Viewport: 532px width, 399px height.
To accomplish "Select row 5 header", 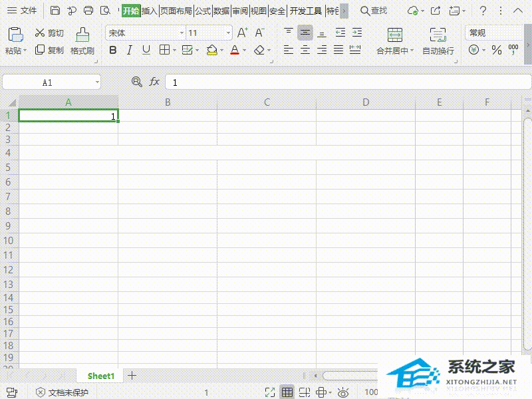I will pyautogui.click(x=8, y=168).
